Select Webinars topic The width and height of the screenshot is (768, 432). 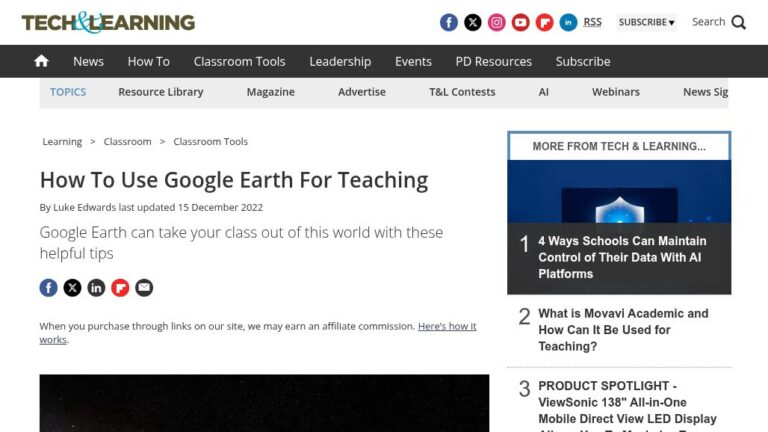pyautogui.click(x=616, y=92)
